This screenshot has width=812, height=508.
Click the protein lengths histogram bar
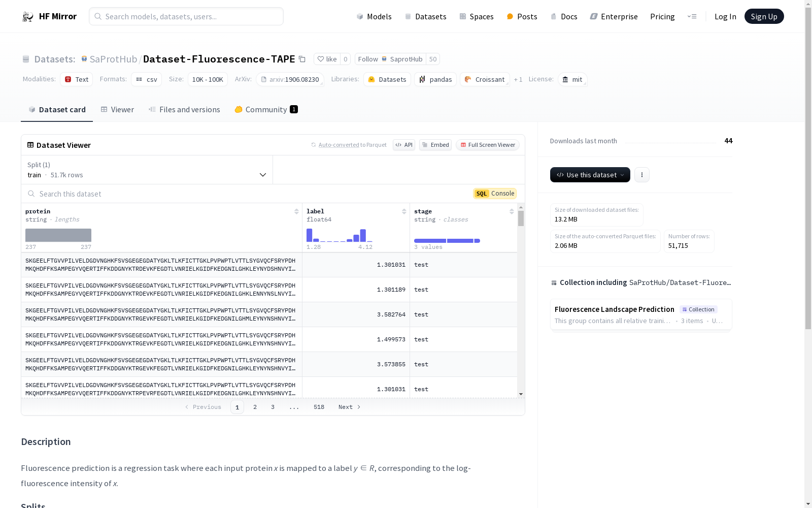pyautogui.click(x=58, y=235)
